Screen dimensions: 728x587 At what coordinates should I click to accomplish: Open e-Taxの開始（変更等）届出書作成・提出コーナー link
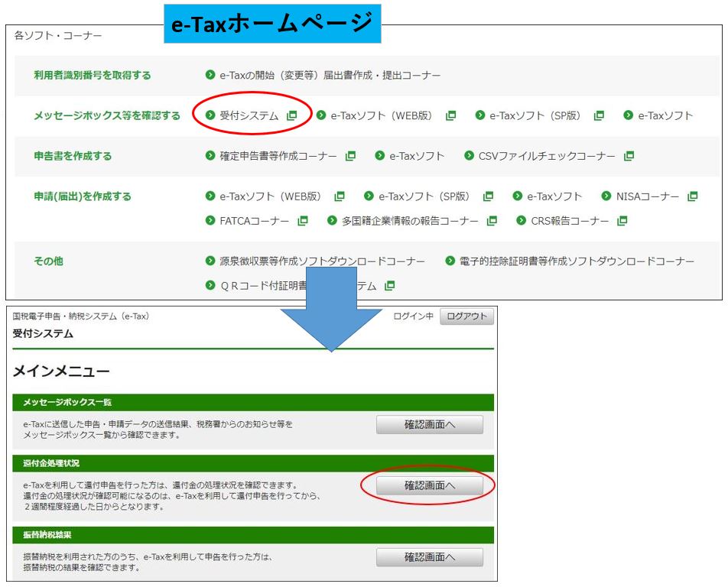click(330, 75)
